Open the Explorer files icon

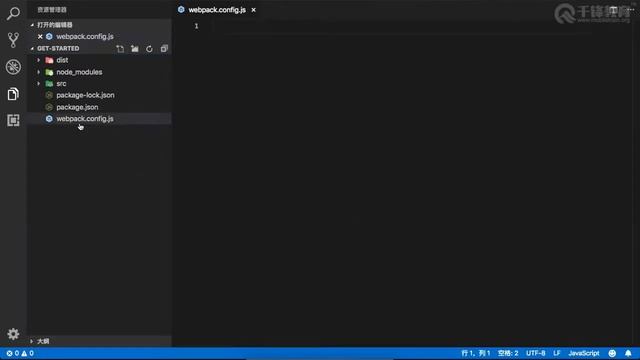click(x=13, y=94)
